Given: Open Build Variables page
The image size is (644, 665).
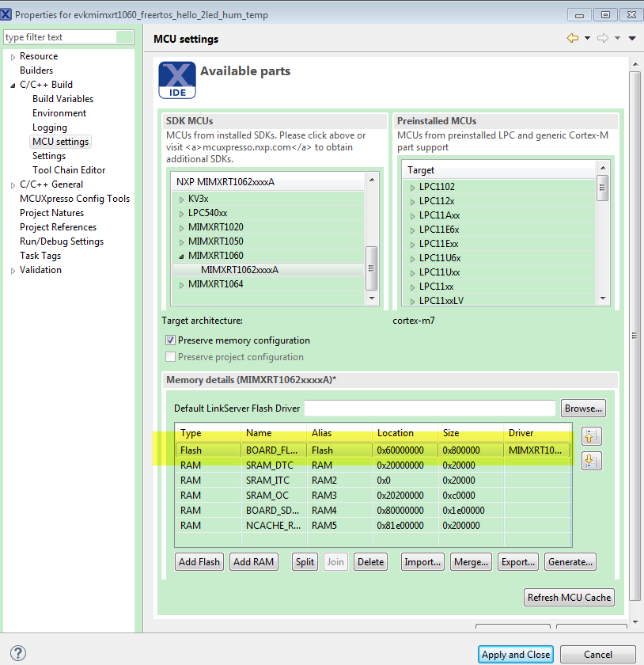Looking at the screenshot, I should pyautogui.click(x=63, y=99).
